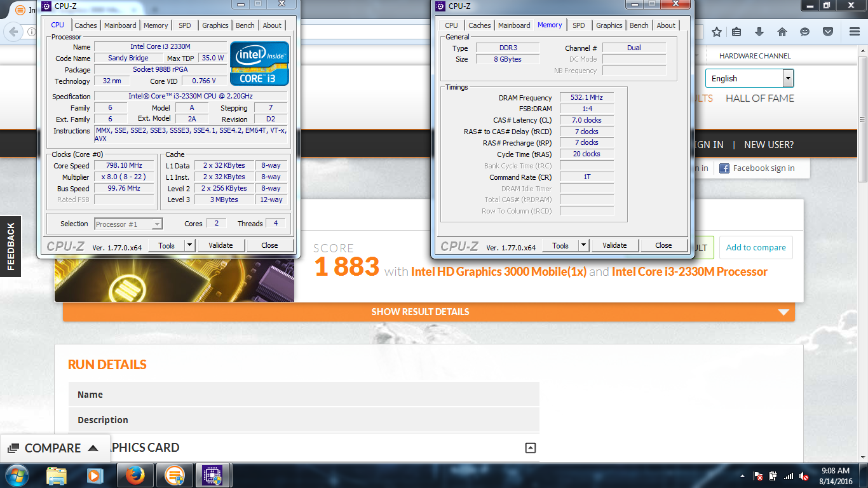This screenshot has width=868, height=488.
Task: Open Windows Start button
Action: click(x=16, y=475)
